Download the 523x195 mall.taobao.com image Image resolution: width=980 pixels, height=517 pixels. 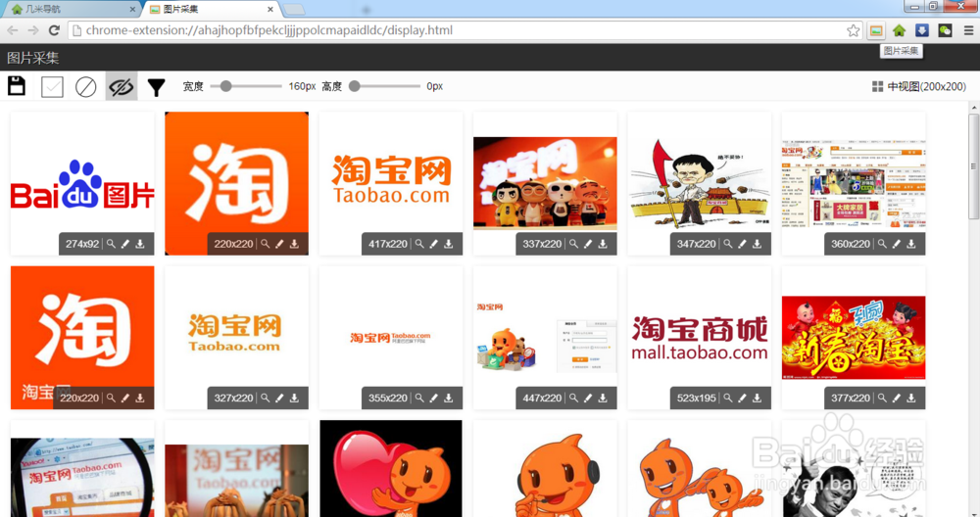click(757, 398)
